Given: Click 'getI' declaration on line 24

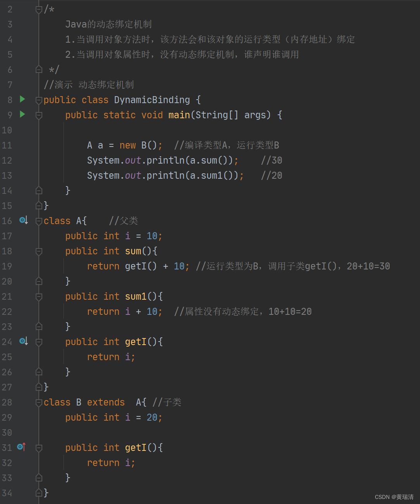Looking at the screenshot, I should click(x=136, y=342).
